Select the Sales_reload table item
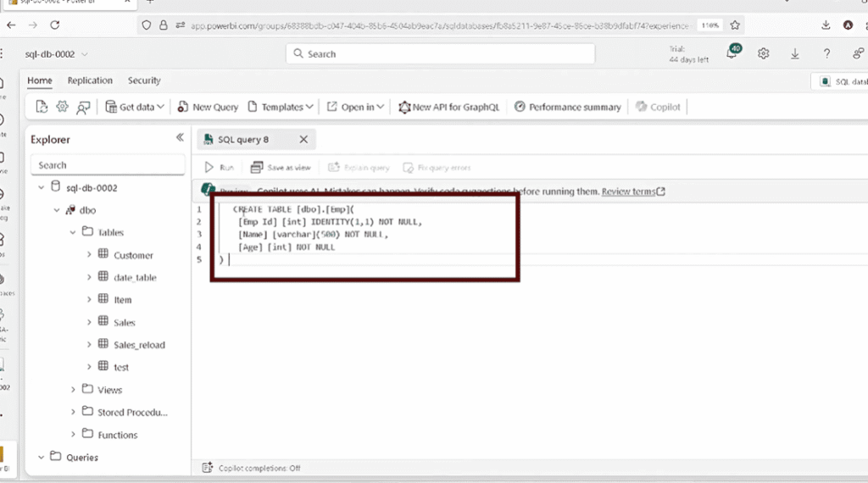 click(139, 345)
